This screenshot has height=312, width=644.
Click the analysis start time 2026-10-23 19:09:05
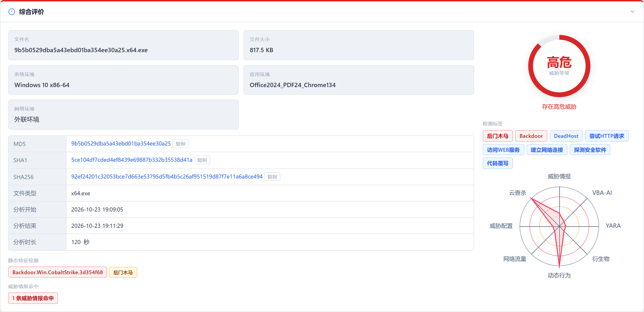click(x=97, y=209)
